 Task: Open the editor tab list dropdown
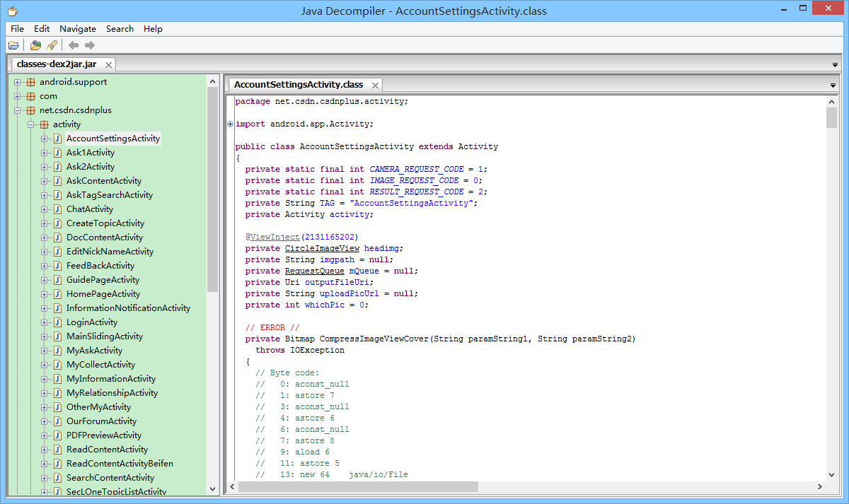(x=832, y=86)
